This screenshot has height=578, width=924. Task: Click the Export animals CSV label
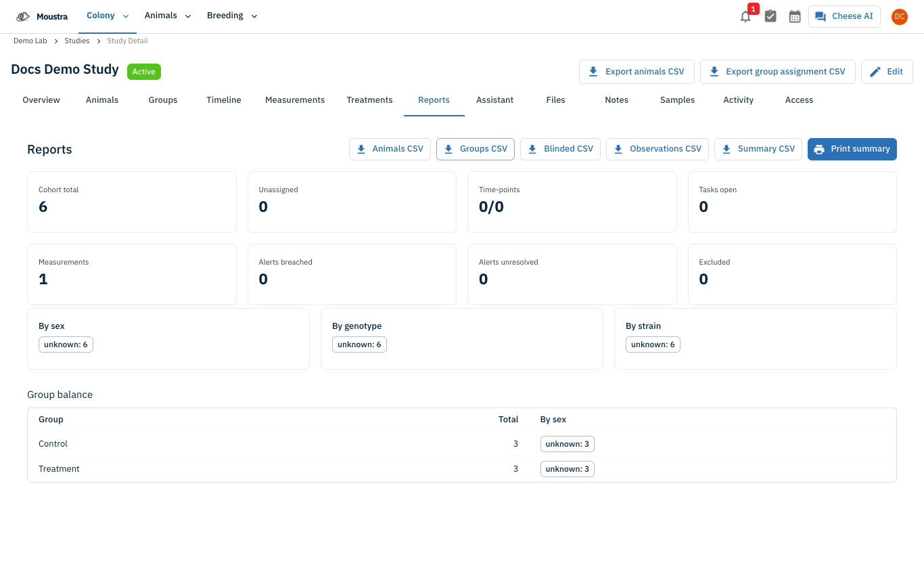point(645,72)
